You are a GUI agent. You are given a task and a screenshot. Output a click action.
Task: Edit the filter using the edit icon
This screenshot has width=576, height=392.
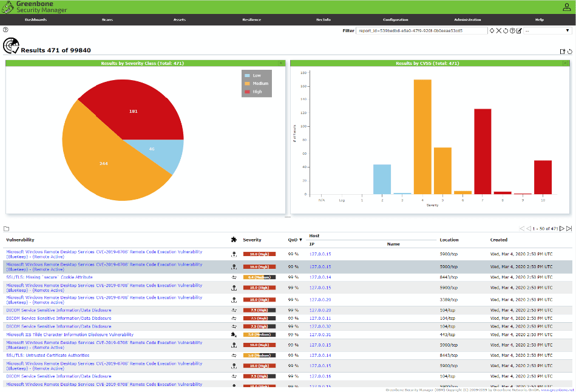520,31
